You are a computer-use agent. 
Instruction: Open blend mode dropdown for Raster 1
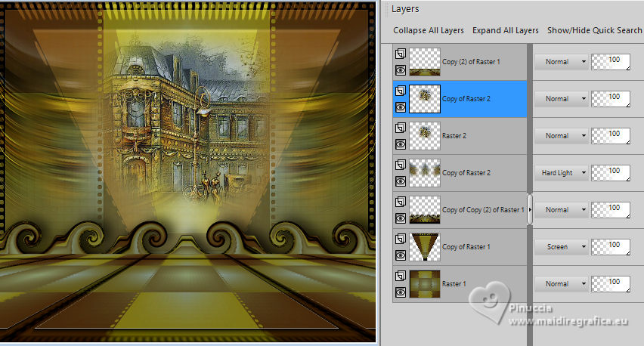pos(561,283)
